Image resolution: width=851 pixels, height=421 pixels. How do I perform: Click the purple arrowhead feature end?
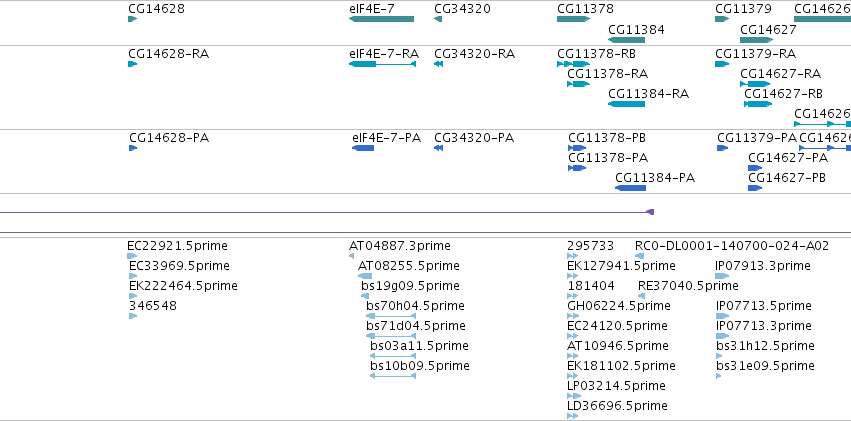click(x=650, y=212)
